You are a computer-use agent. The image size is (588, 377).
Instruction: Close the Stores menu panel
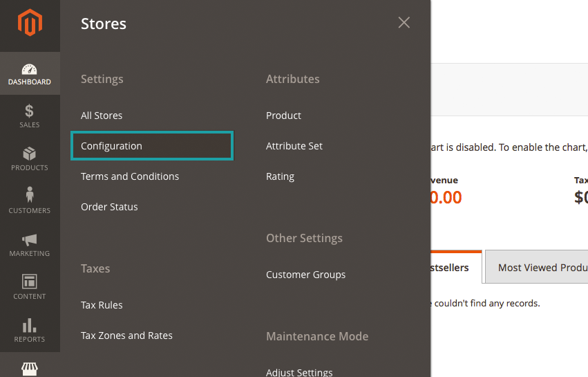[404, 23]
